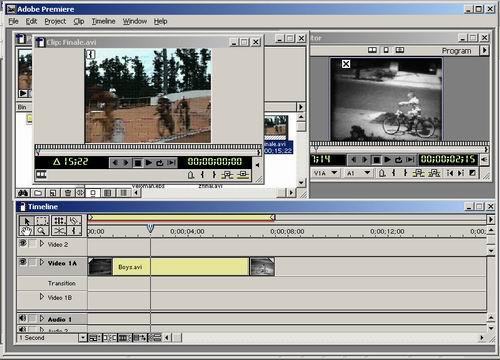The height and width of the screenshot is (360, 500).
Task: Click Overlay edit button in Clip window
Action: point(243,174)
